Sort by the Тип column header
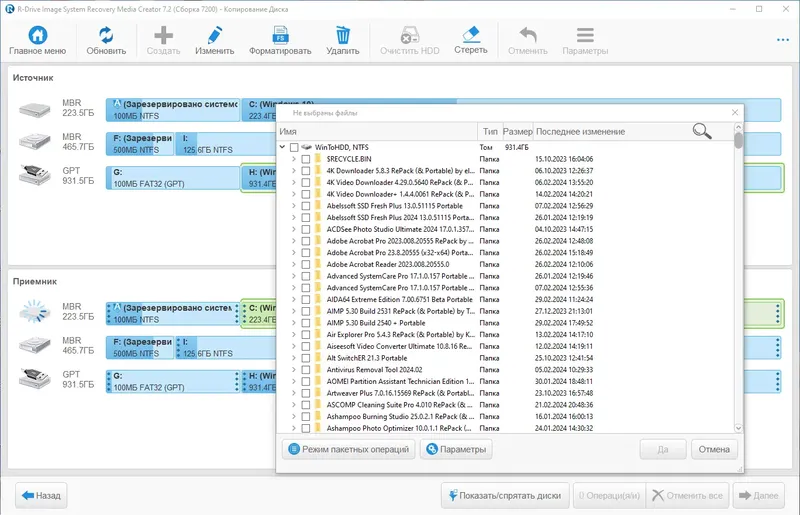 [490, 131]
